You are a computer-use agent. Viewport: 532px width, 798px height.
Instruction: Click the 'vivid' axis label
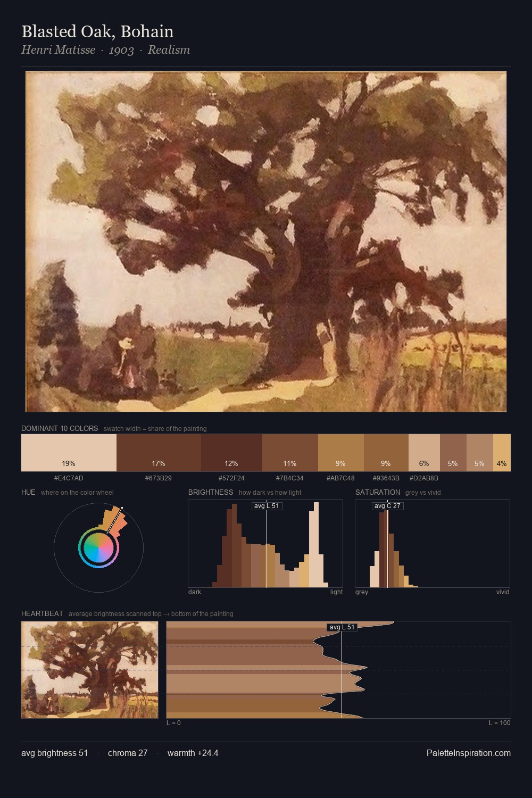503,592
